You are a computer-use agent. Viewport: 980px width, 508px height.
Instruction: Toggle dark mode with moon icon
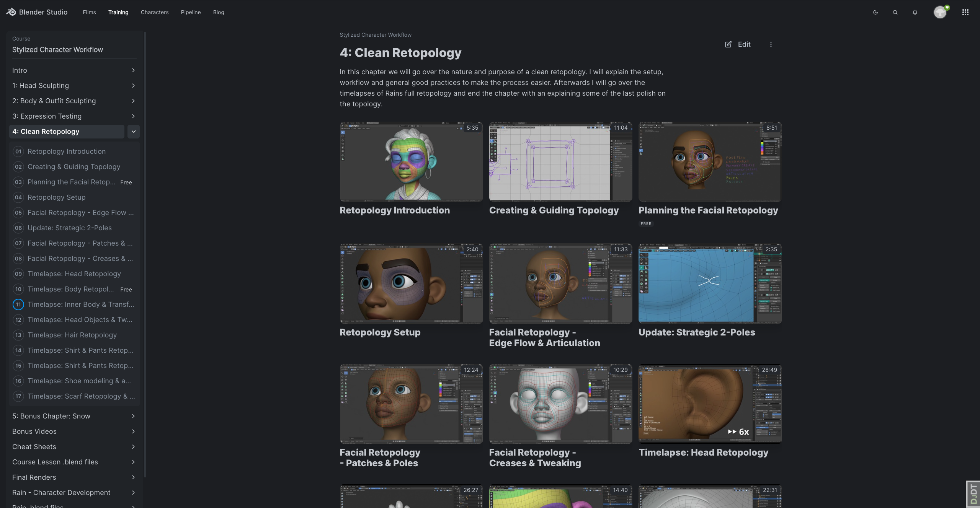[x=875, y=12]
